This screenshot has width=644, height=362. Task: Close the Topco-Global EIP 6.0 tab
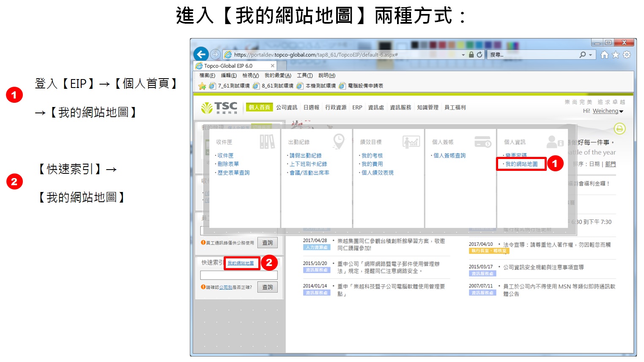[x=273, y=66]
